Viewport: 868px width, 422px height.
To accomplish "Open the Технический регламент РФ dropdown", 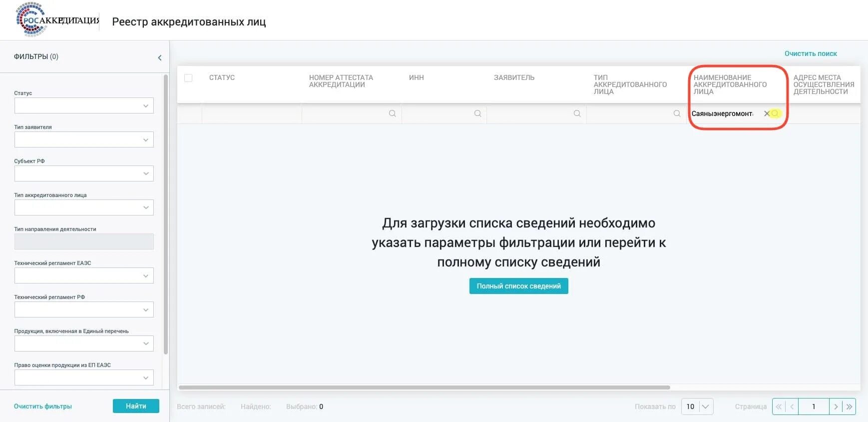I will (84, 309).
